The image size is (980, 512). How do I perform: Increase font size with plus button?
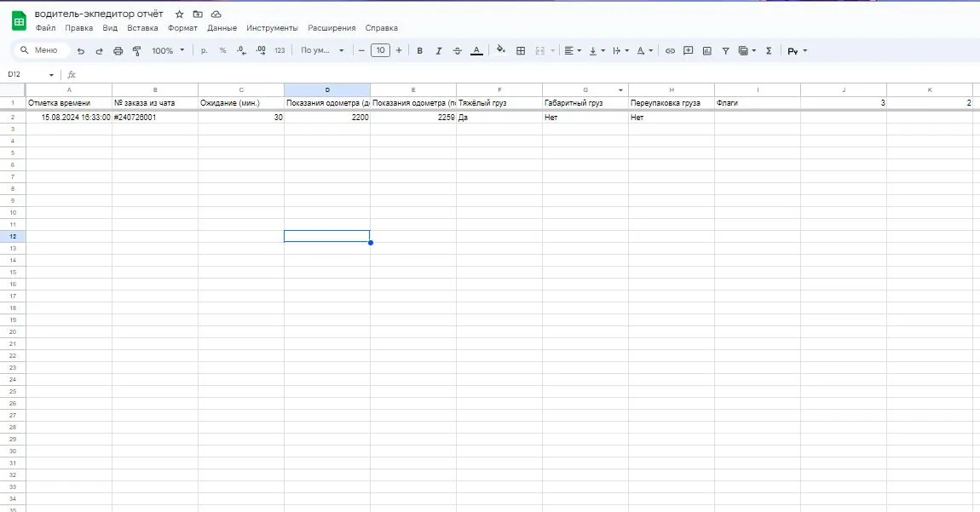click(399, 51)
